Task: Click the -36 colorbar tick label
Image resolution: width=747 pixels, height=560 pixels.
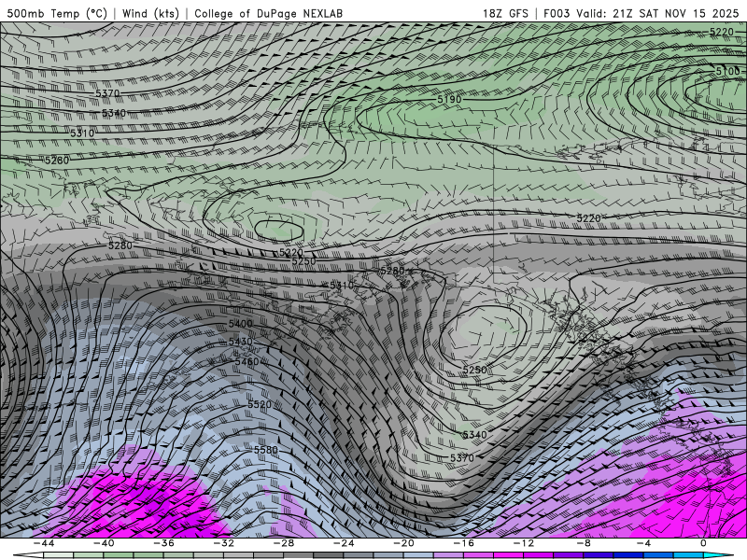Action: click(164, 543)
